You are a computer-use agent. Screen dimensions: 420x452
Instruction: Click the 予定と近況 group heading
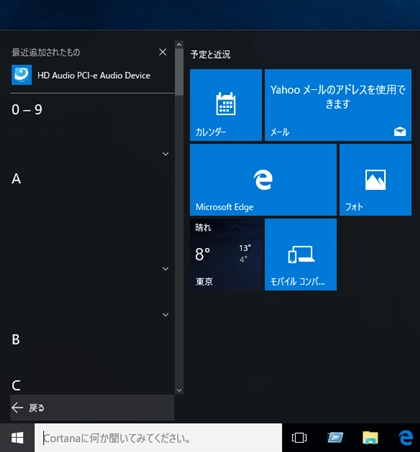point(210,54)
